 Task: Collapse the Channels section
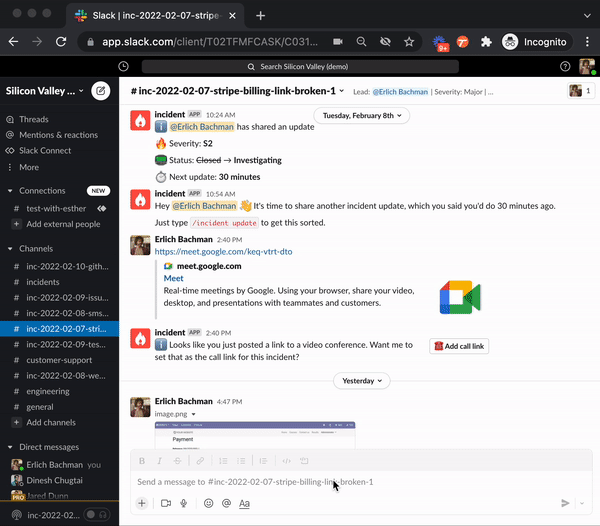[10, 249]
